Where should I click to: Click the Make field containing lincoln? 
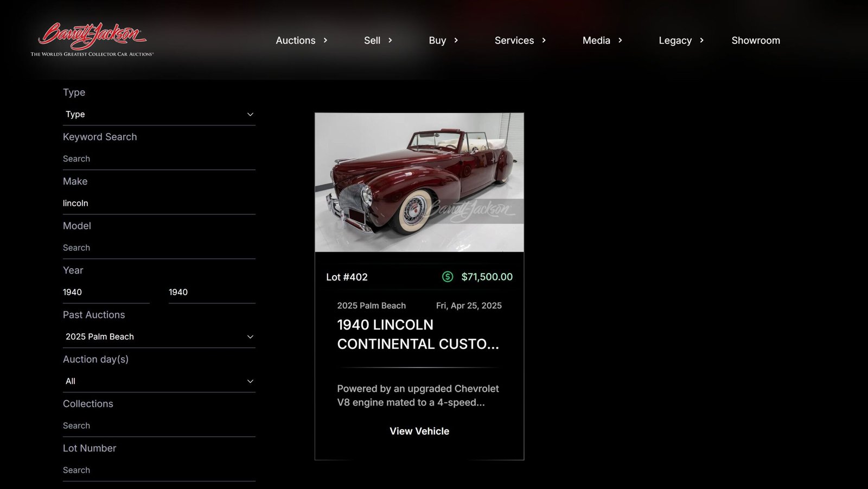(159, 204)
